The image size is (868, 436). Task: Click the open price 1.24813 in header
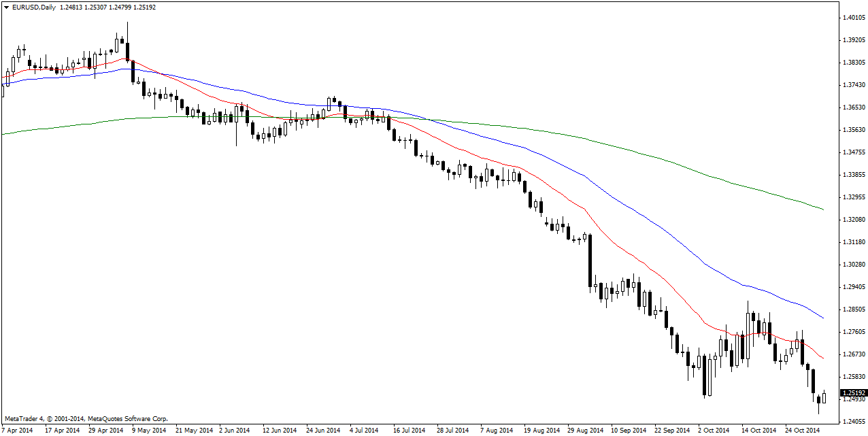pyautogui.click(x=73, y=7)
